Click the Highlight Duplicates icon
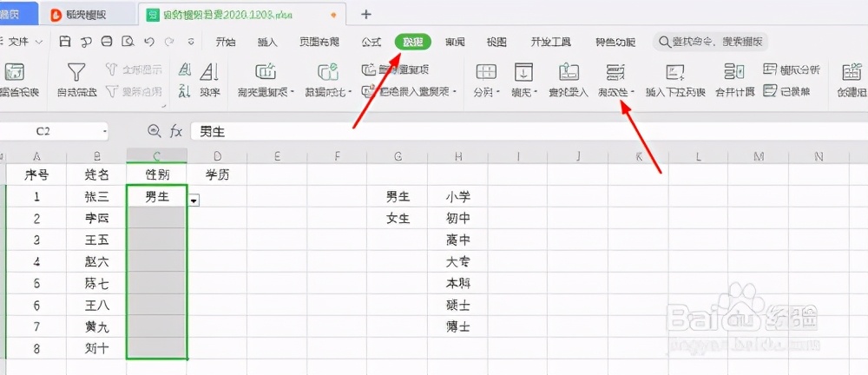This screenshot has width=868, height=375. point(266,72)
